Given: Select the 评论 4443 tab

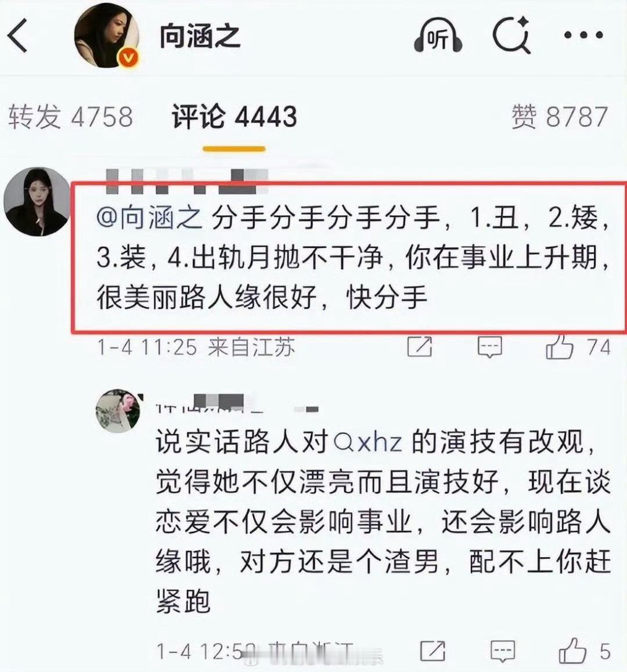Looking at the screenshot, I should pyautogui.click(x=234, y=117).
